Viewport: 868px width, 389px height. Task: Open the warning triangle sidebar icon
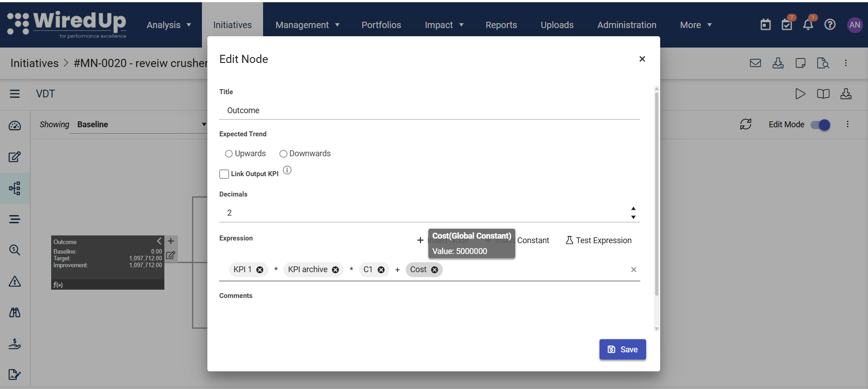pyautogui.click(x=14, y=282)
